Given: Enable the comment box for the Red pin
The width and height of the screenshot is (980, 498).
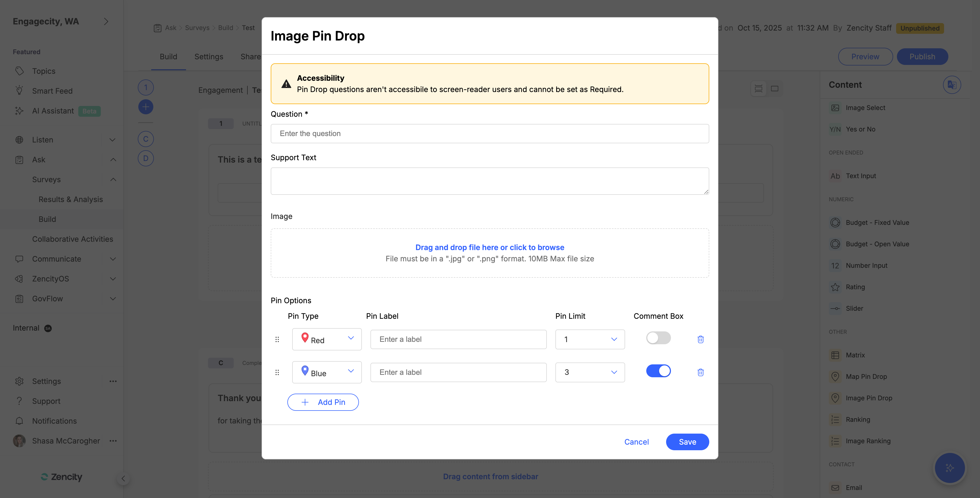Looking at the screenshot, I should click(x=658, y=338).
